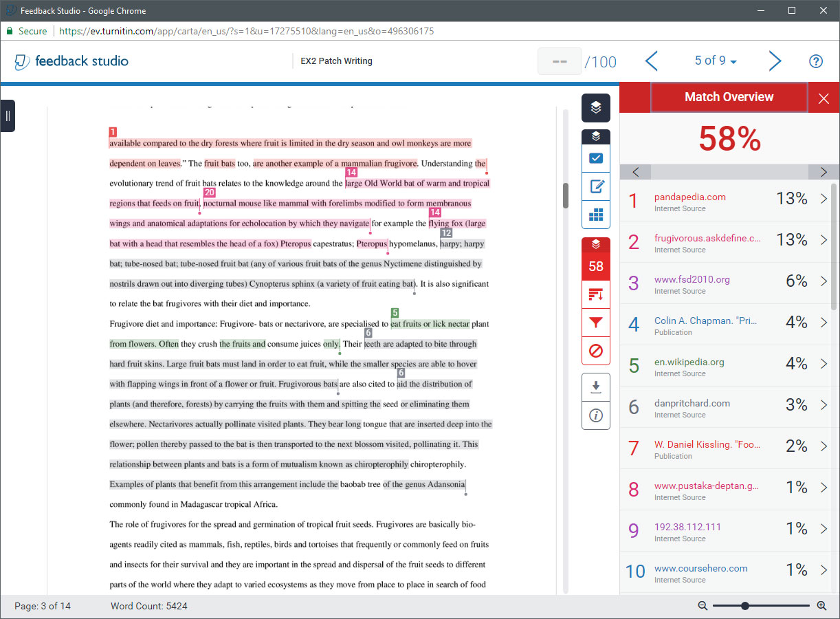Open the Colin A. Chapman publication link

(x=705, y=321)
